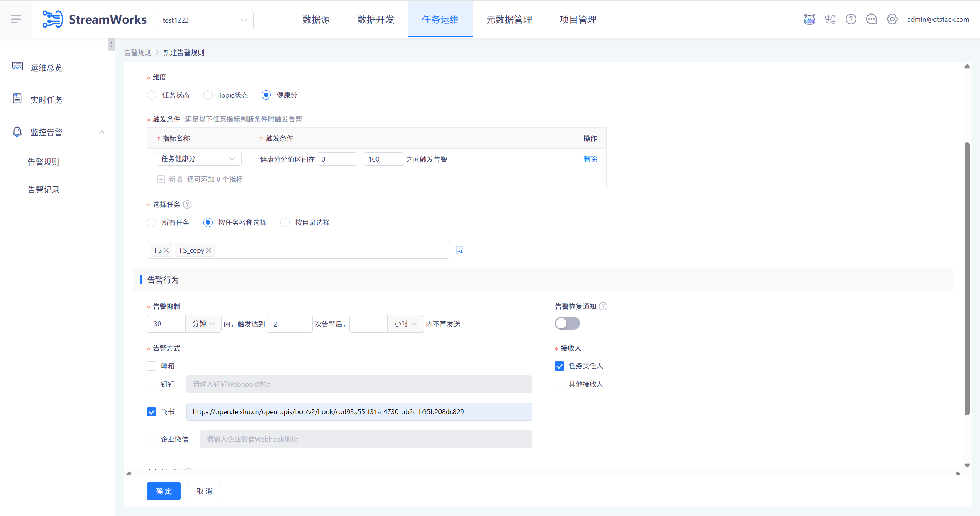
Task: Open the 小时 time unit dropdown
Action: pyautogui.click(x=406, y=324)
